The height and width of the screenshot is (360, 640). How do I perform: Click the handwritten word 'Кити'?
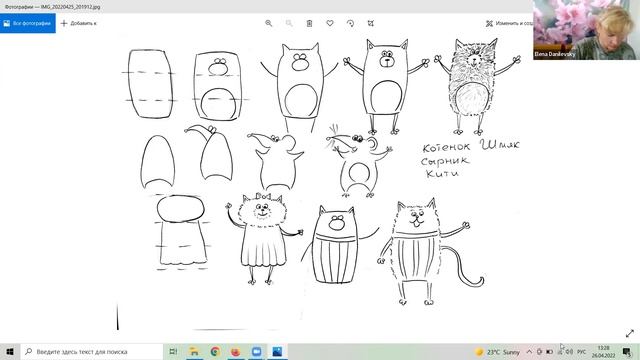coord(442,173)
